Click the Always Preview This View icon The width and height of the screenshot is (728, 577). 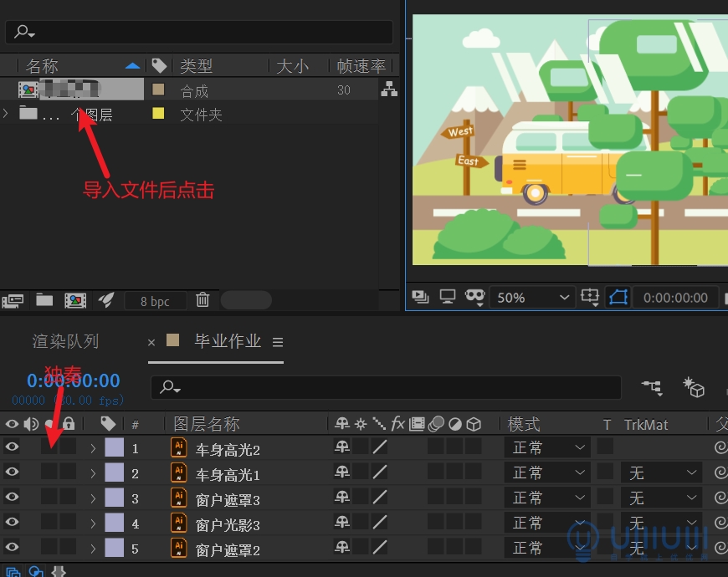point(420,296)
